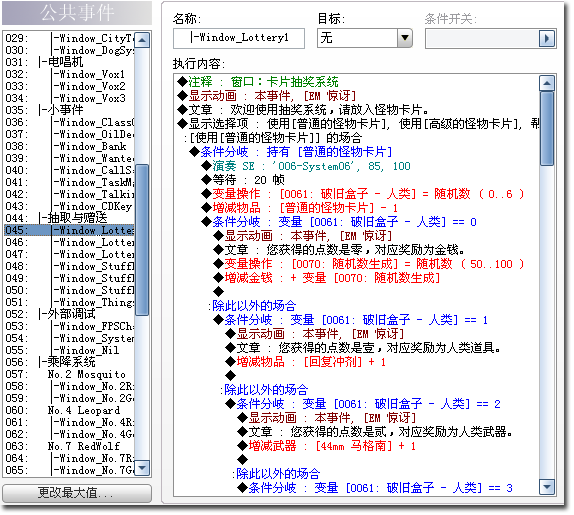Select event 052 外部调试
574x515 pixels.
(70, 314)
